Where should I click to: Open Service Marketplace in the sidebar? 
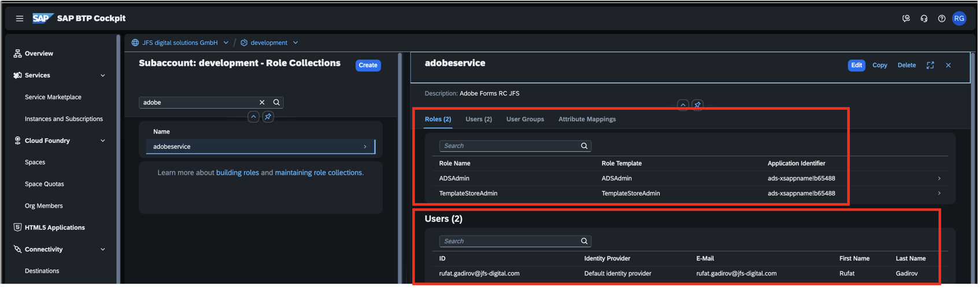pyautogui.click(x=53, y=97)
